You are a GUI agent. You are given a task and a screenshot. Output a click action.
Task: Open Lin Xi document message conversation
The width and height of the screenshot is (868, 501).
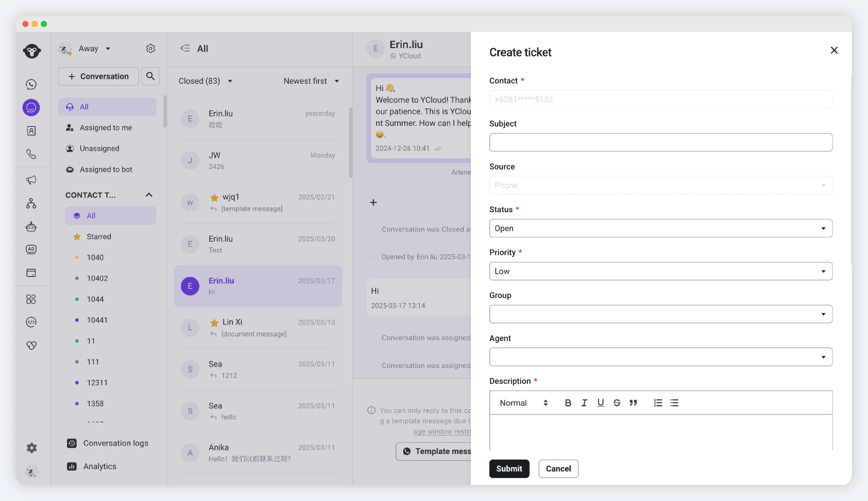click(258, 328)
